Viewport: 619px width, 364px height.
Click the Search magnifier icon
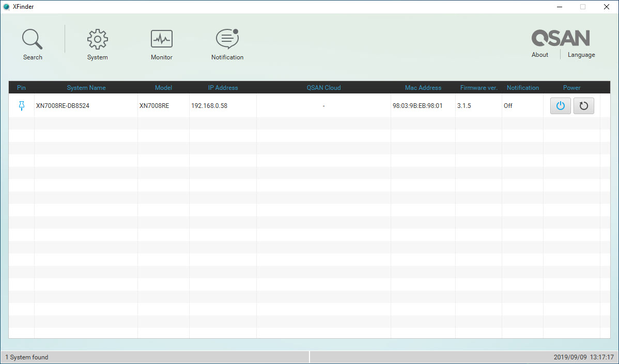tap(33, 39)
